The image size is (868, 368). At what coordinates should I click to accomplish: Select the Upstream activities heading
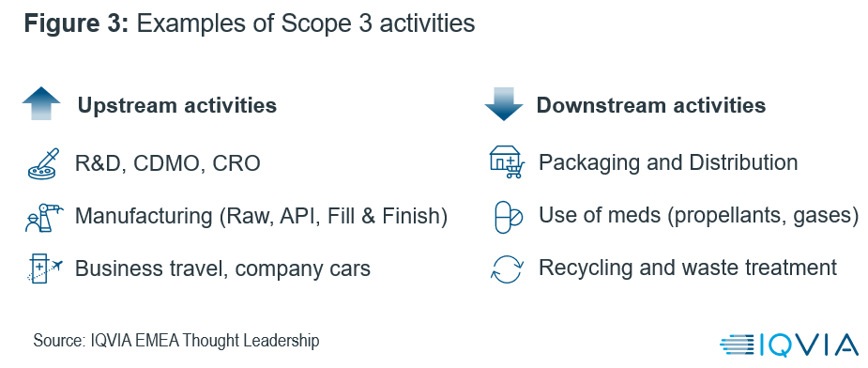tap(177, 105)
